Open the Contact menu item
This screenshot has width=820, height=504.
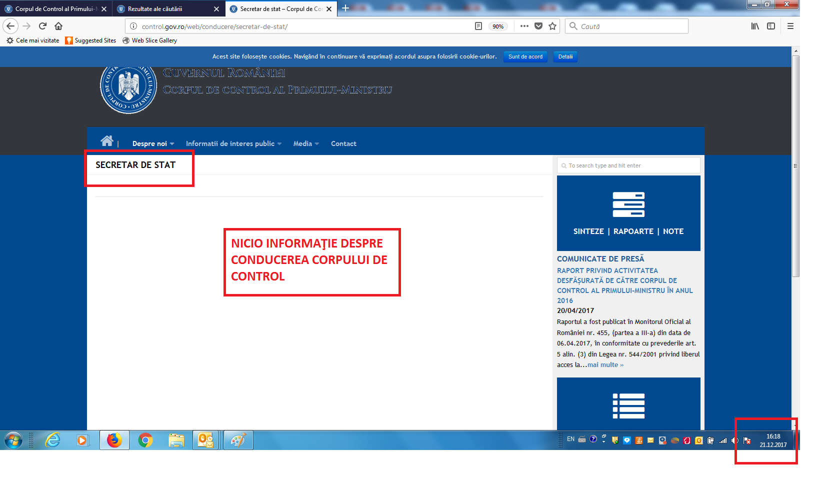click(343, 143)
